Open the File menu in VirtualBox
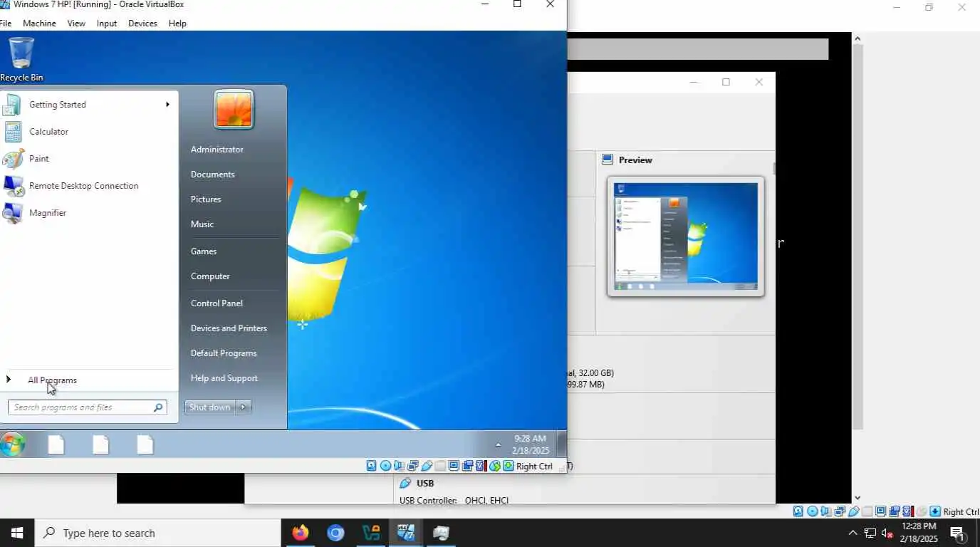The width and height of the screenshot is (980, 547). click(x=6, y=24)
